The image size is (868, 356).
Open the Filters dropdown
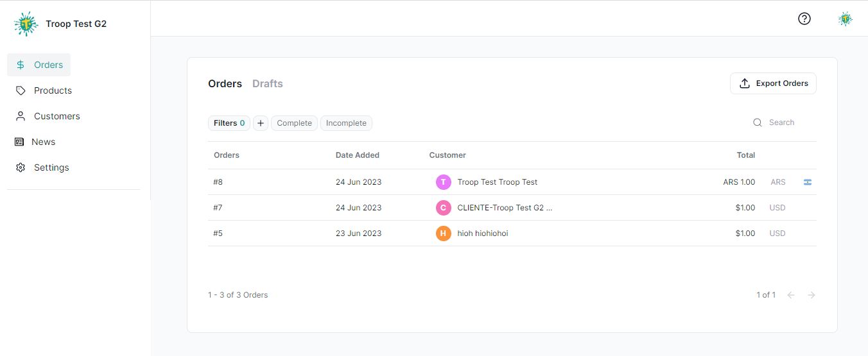229,123
